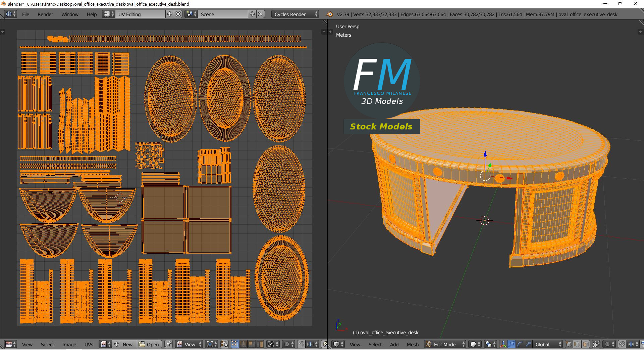This screenshot has height=350, width=644.
Task: Select the translate manipulator arrow
Action: (511, 344)
